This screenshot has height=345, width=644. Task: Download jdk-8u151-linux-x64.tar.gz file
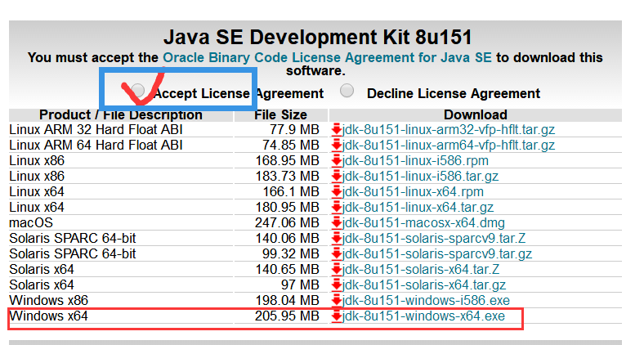pyautogui.click(x=418, y=208)
